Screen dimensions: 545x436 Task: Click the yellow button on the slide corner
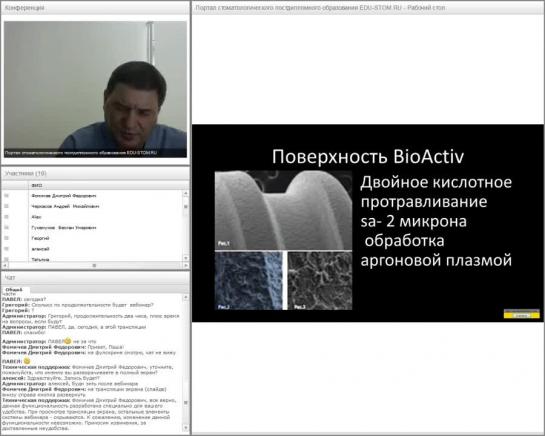coord(521,315)
